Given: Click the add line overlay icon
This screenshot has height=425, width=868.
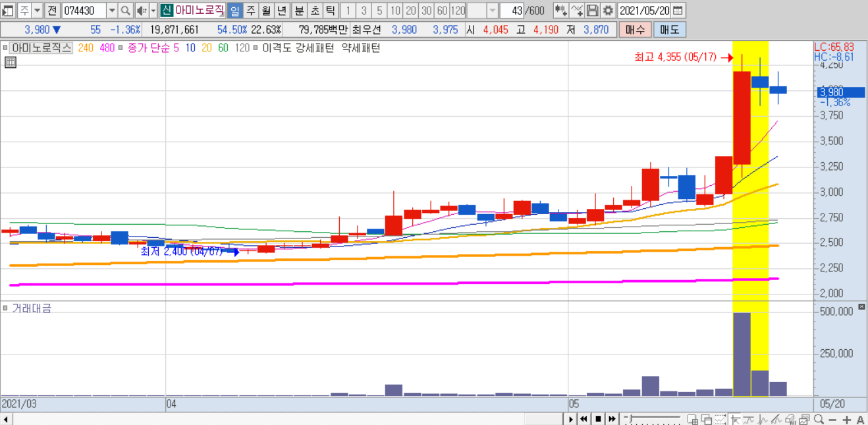Looking at the screenshot, I should tap(576, 11).
